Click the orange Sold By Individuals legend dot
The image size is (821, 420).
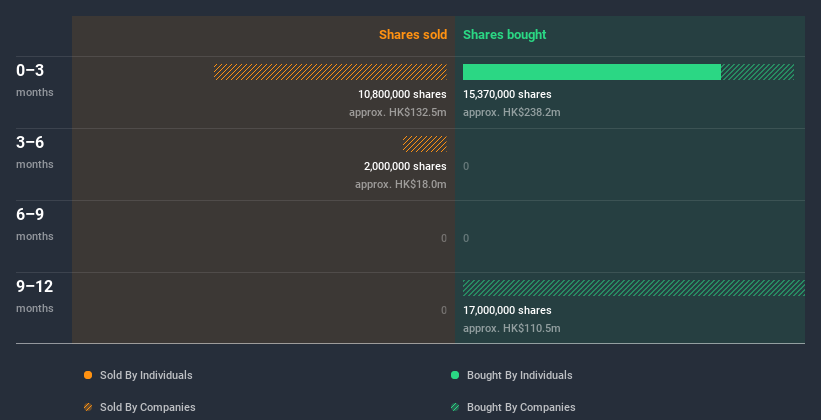[88, 375]
